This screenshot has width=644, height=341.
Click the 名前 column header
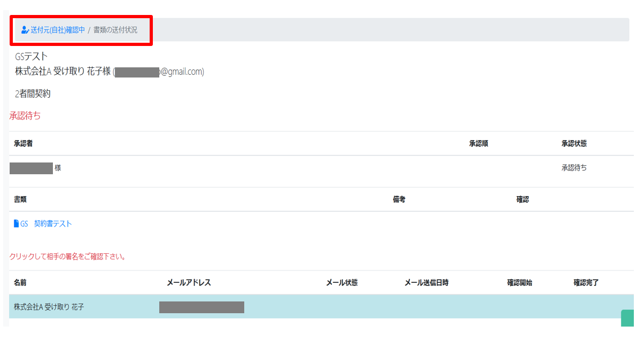[20, 283]
